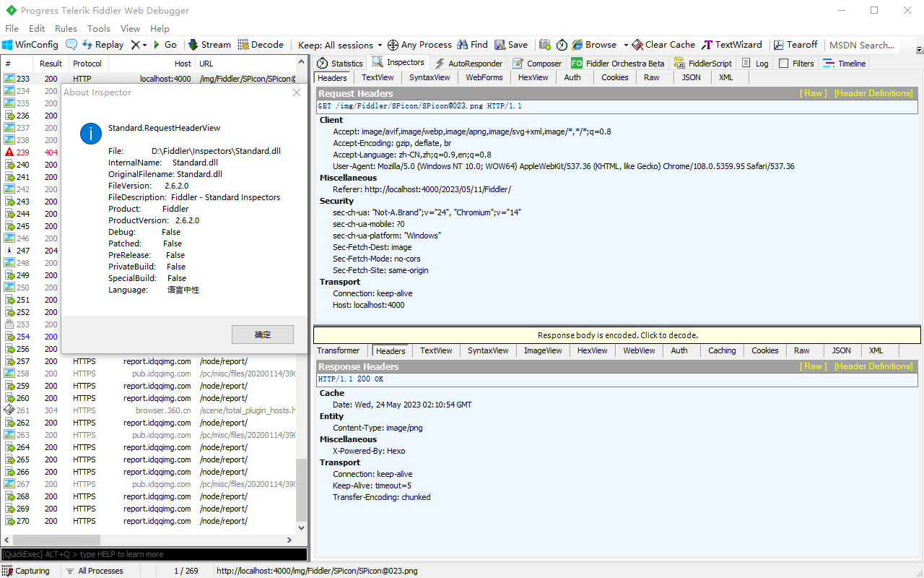Click the User-Agent request header line

[563, 166]
